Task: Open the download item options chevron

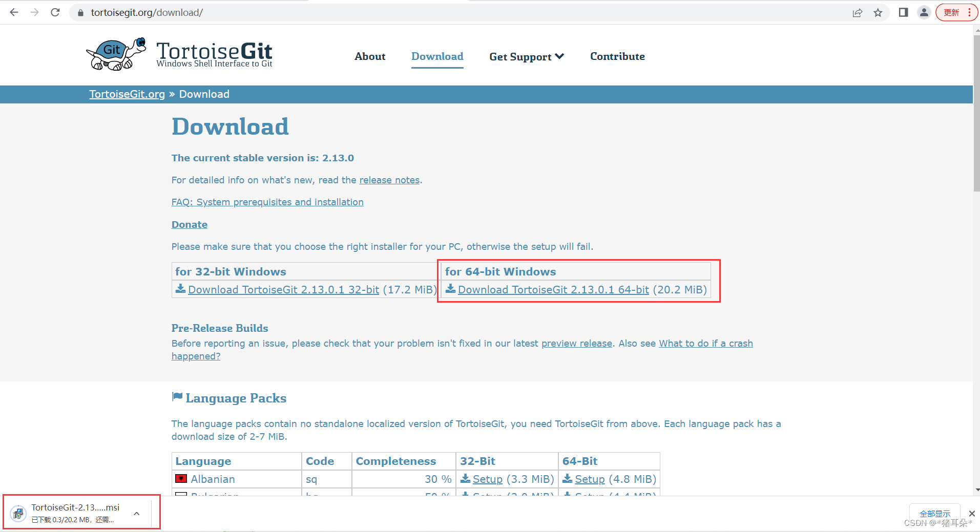Action: (x=137, y=513)
